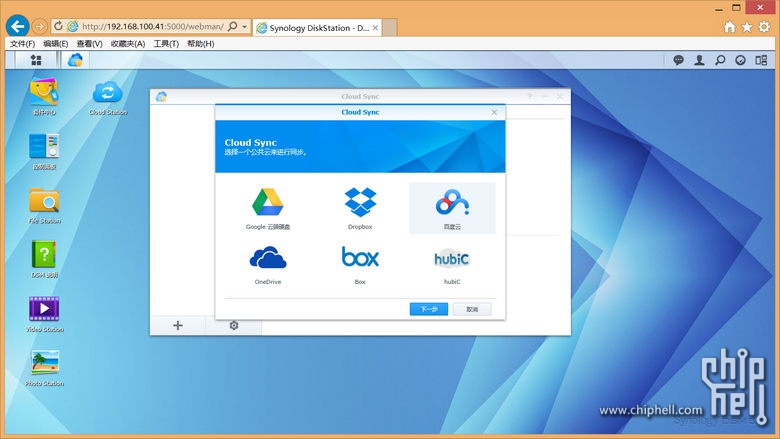
Task: Open a new browser tab
Action: [390, 28]
